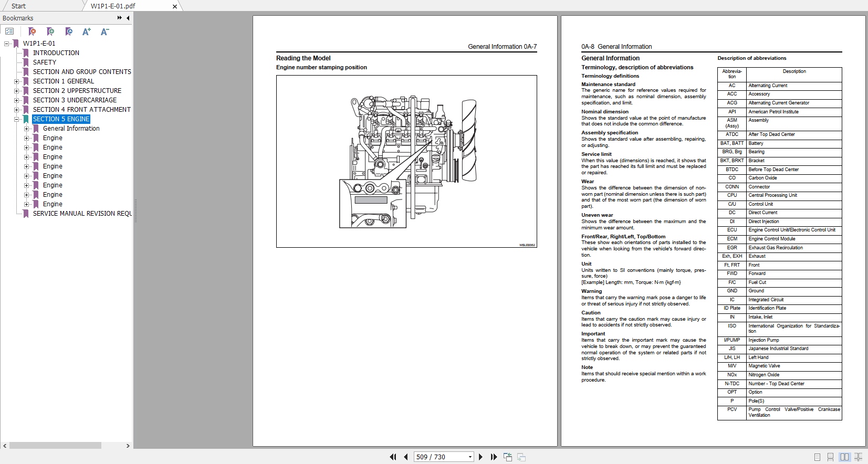The image size is (868, 464).
Task: Expand the Bookmarks panel with double arrow
Action: point(119,18)
